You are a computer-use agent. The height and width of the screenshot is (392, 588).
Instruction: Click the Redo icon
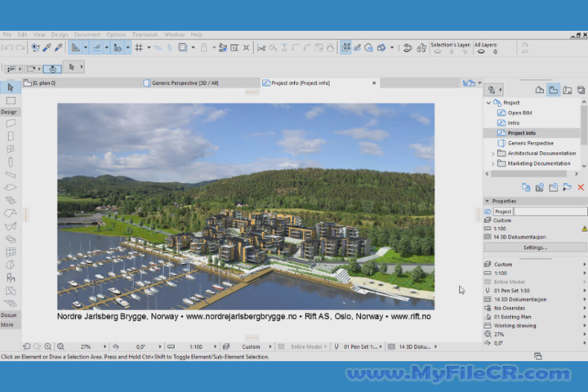(20, 48)
